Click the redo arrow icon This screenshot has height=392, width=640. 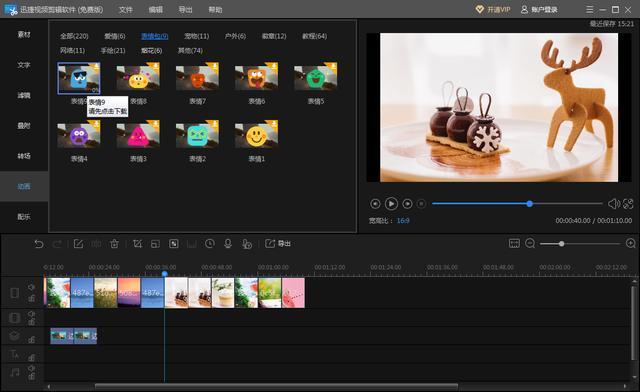57,244
